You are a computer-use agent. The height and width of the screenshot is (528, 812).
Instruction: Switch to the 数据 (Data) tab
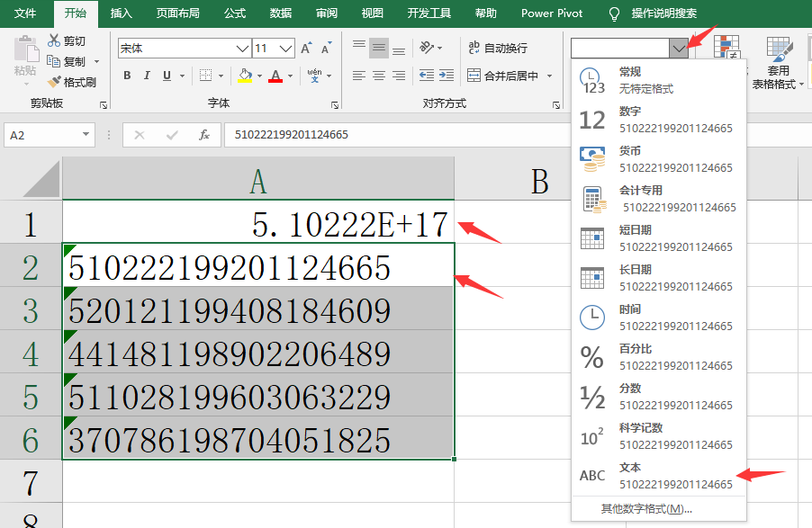coord(281,13)
